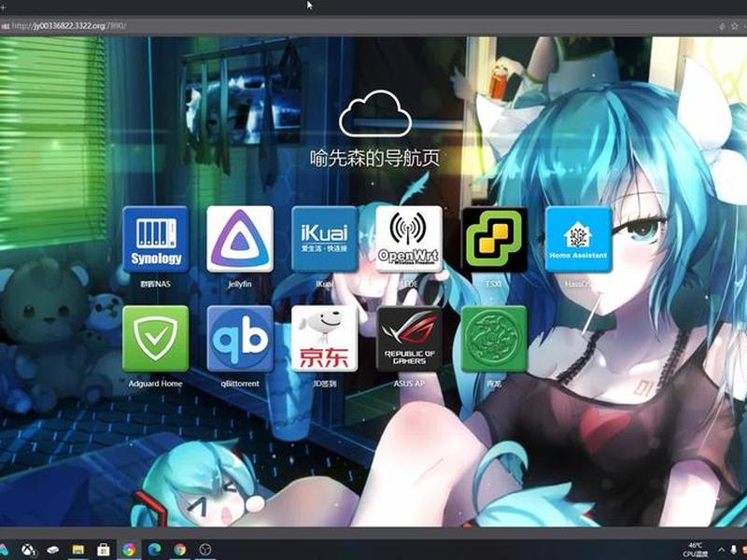Switch to the active multicolor browser taskbar icon
The height and width of the screenshot is (560, 747).
click(129, 550)
